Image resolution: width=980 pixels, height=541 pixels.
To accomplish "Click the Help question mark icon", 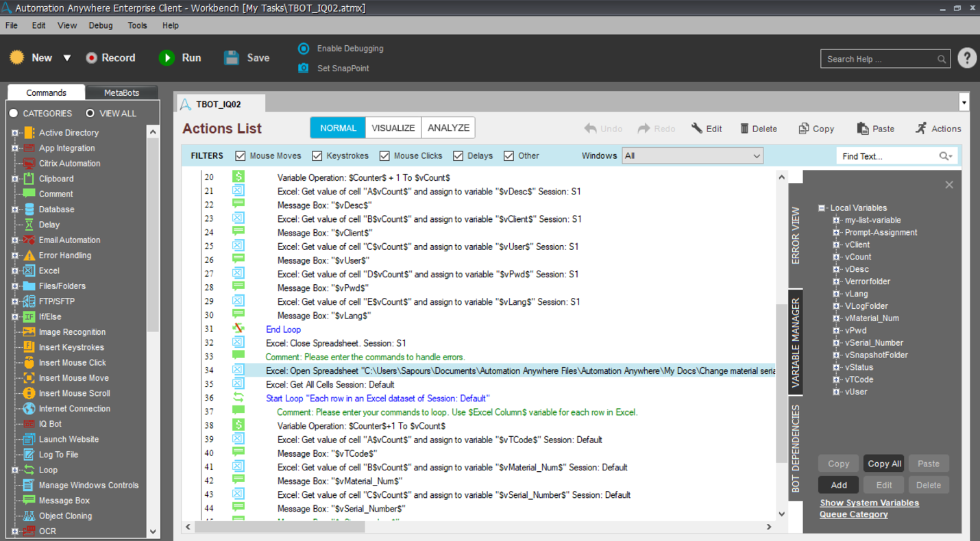I will [x=967, y=58].
